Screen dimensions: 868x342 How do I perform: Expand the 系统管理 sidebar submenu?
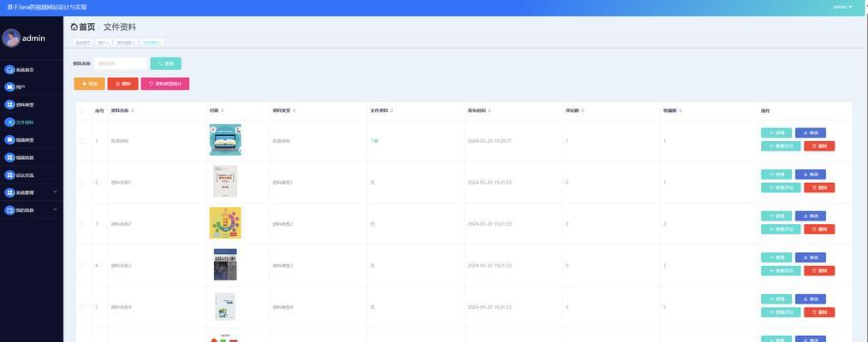(55, 192)
